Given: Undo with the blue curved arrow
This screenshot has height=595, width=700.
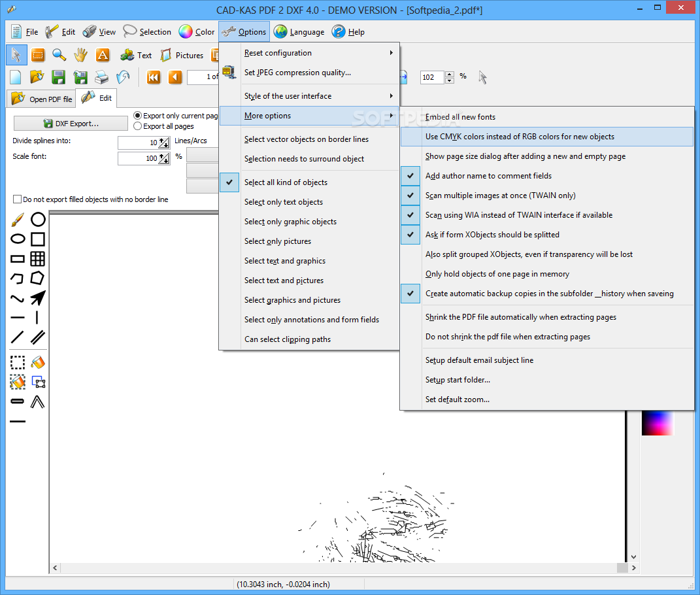Looking at the screenshot, I should point(123,77).
